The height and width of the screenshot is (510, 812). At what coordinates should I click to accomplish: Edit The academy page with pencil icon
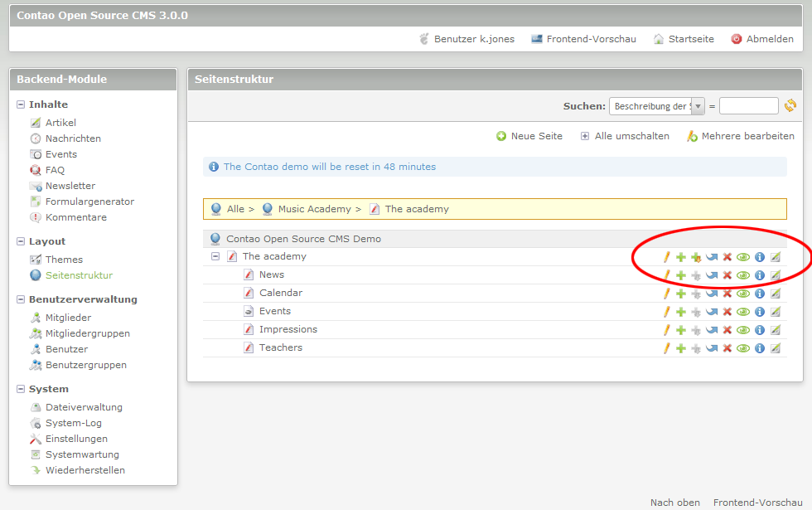[x=666, y=257]
